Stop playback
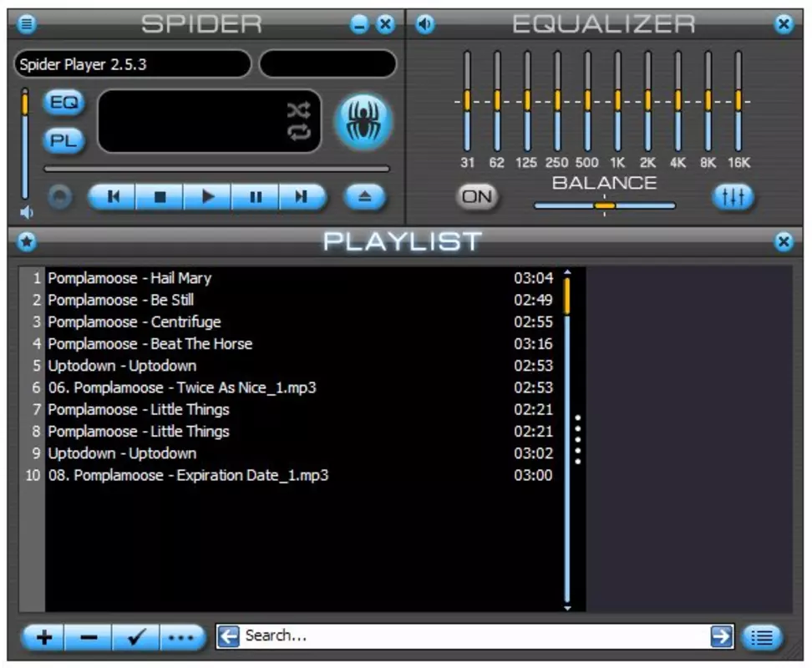 160,196
